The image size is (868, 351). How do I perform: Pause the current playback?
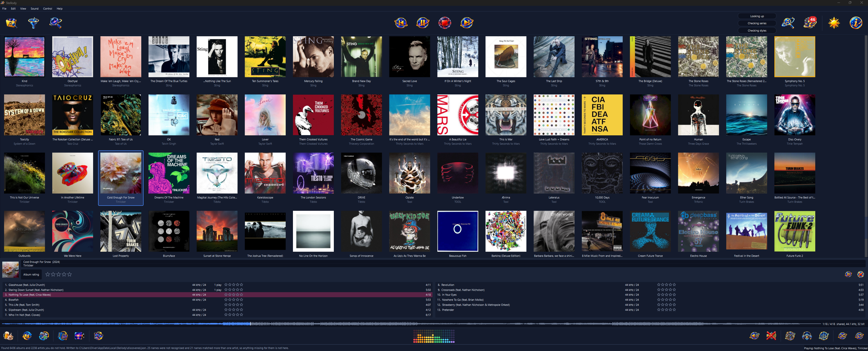(423, 22)
